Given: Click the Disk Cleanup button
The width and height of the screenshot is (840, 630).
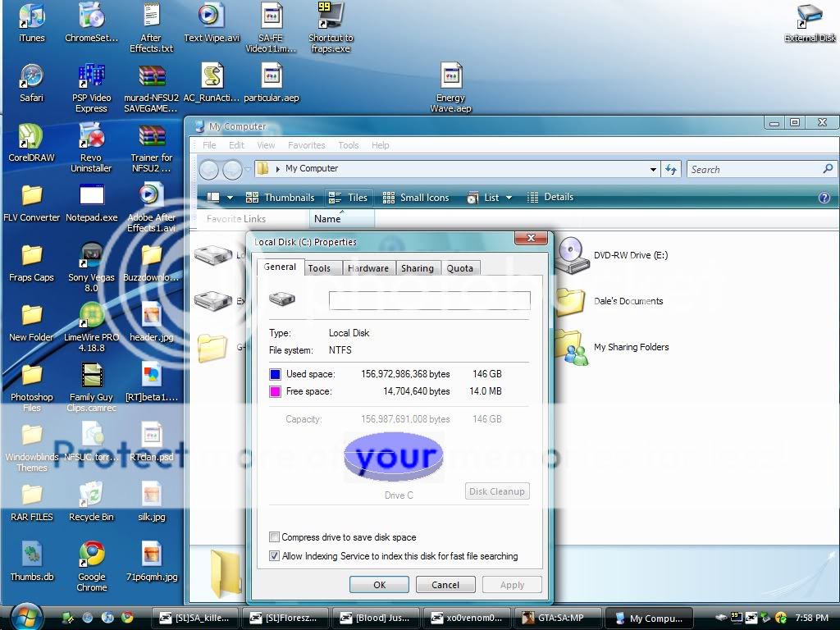Looking at the screenshot, I should pyautogui.click(x=497, y=491).
